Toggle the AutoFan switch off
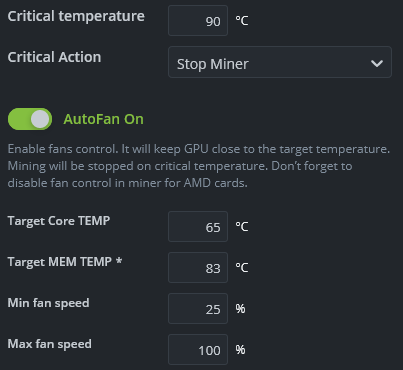403x370 pixels. (30, 119)
